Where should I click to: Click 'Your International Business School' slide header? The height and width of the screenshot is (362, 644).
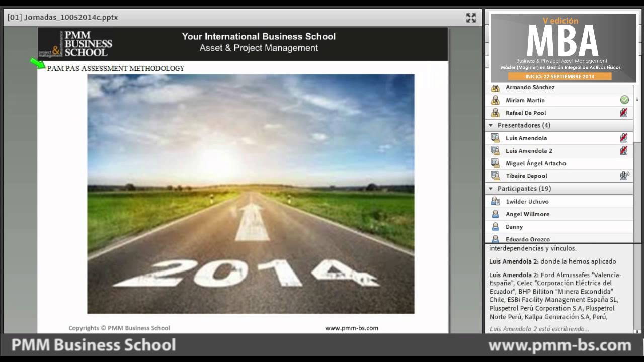coord(259,36)
